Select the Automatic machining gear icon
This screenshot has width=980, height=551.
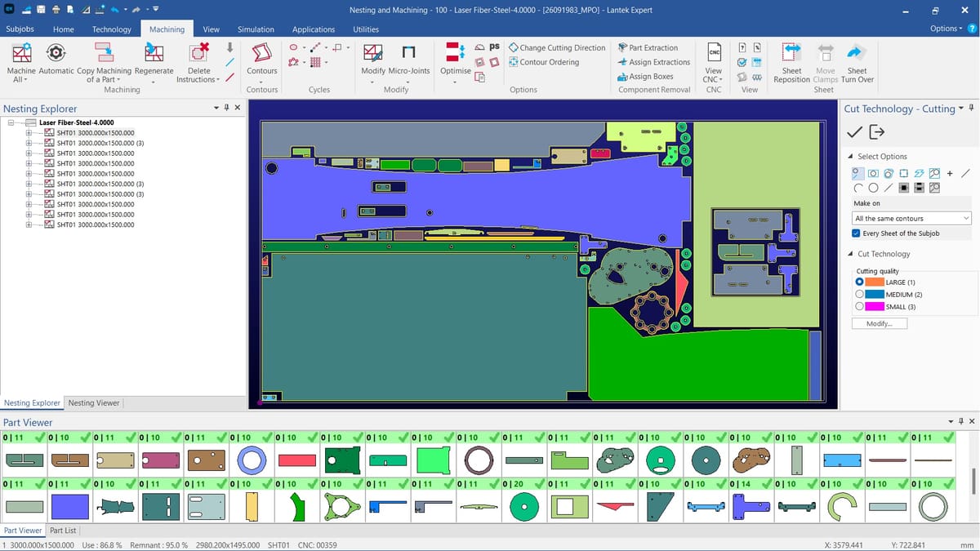[56, 54]
